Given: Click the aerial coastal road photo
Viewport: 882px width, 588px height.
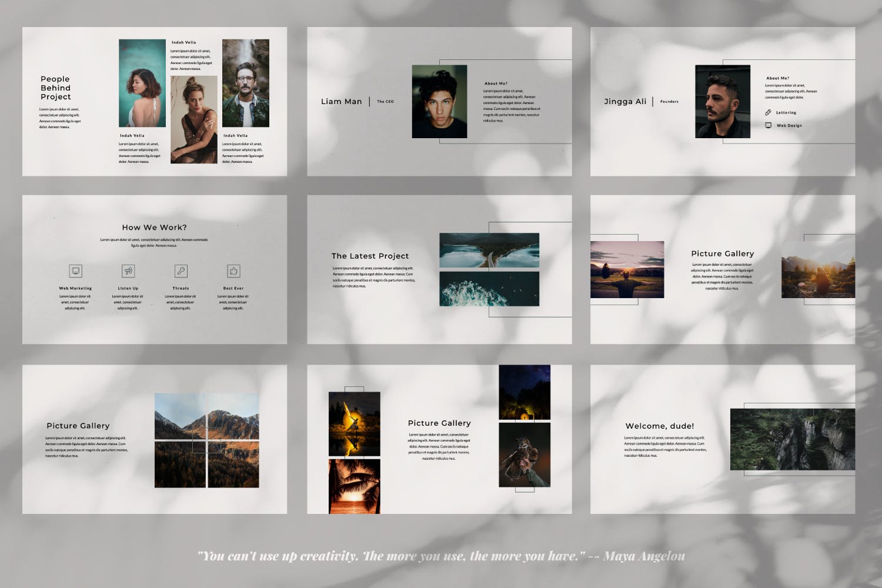Looking at the screenshot, I should pos(489,250).
